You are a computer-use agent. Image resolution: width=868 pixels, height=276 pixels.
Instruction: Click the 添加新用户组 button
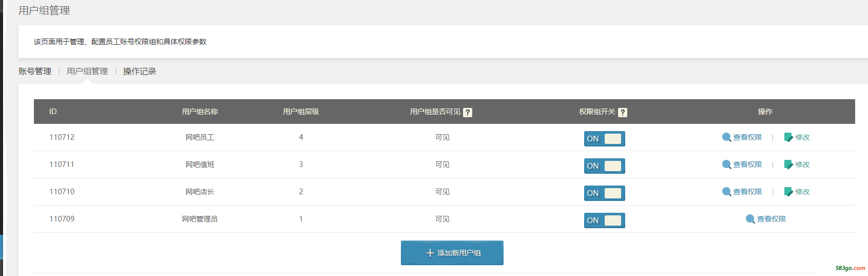pos(452,253)
